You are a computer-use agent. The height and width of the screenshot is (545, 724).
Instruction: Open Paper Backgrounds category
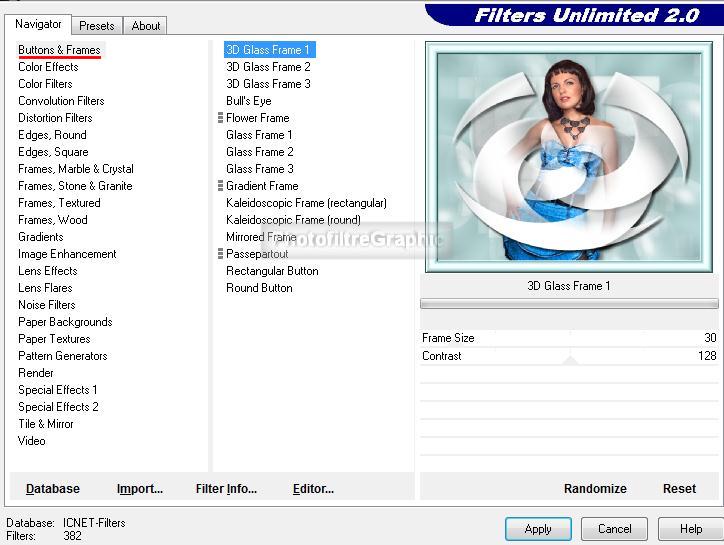pos(65,322)
